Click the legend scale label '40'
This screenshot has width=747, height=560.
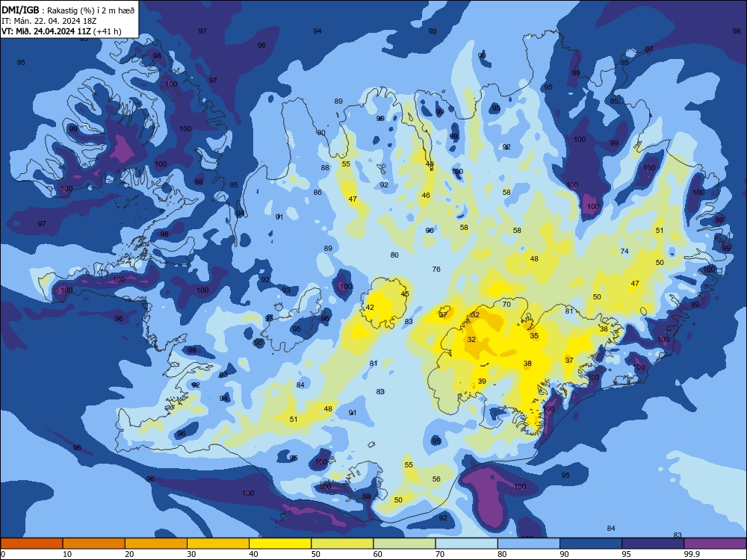(x=253, y=554)
